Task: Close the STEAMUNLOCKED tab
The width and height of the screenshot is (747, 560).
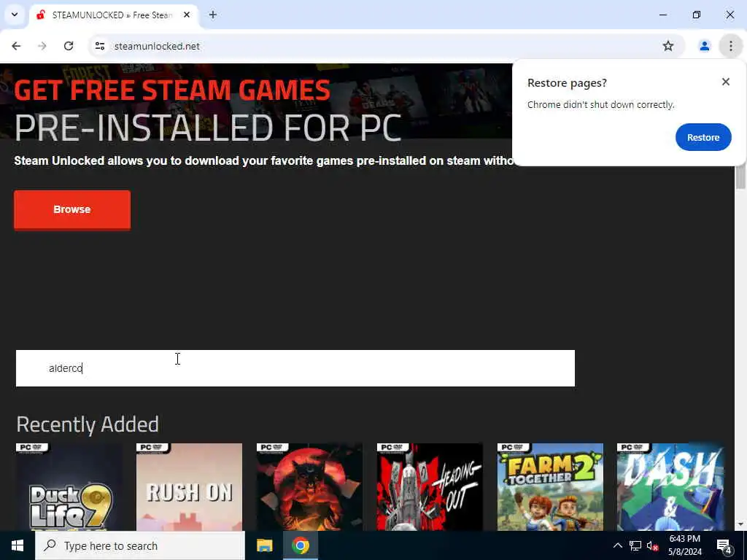Action: [187, 15]
